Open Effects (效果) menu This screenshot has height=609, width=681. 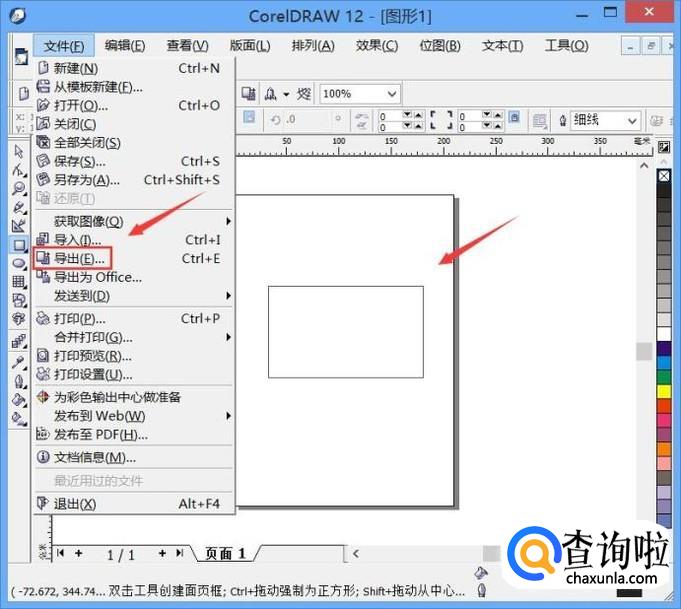[x=377, y=45]
